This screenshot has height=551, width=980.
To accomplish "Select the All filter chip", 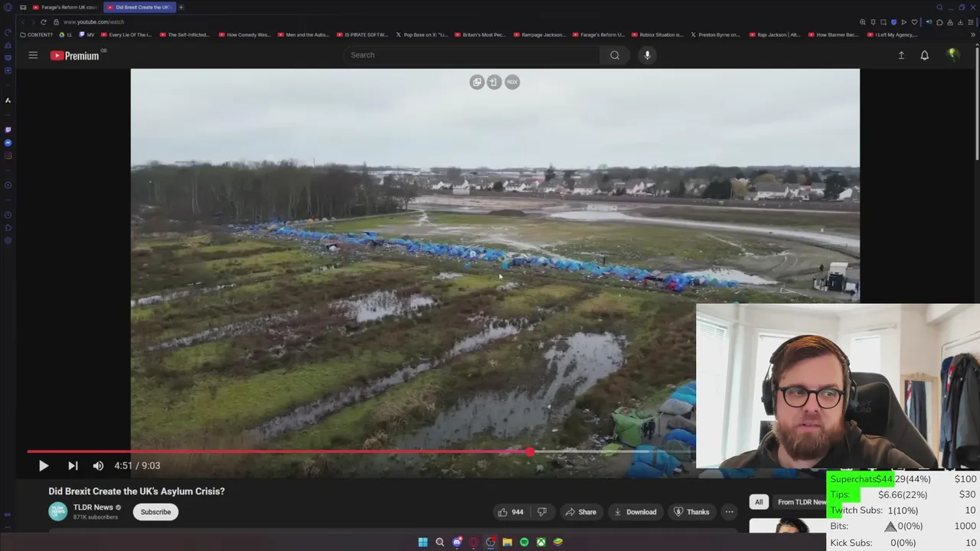I will coord(759,502).
